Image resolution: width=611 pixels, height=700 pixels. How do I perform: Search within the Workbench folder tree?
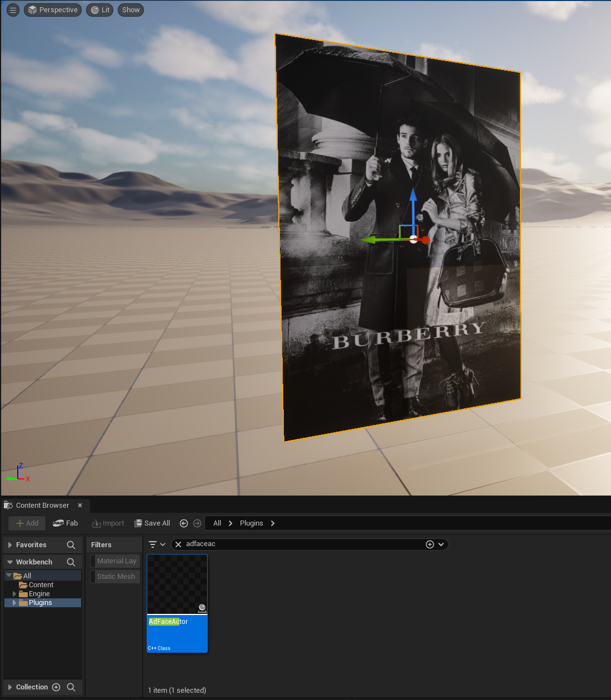tap(71, 562)
